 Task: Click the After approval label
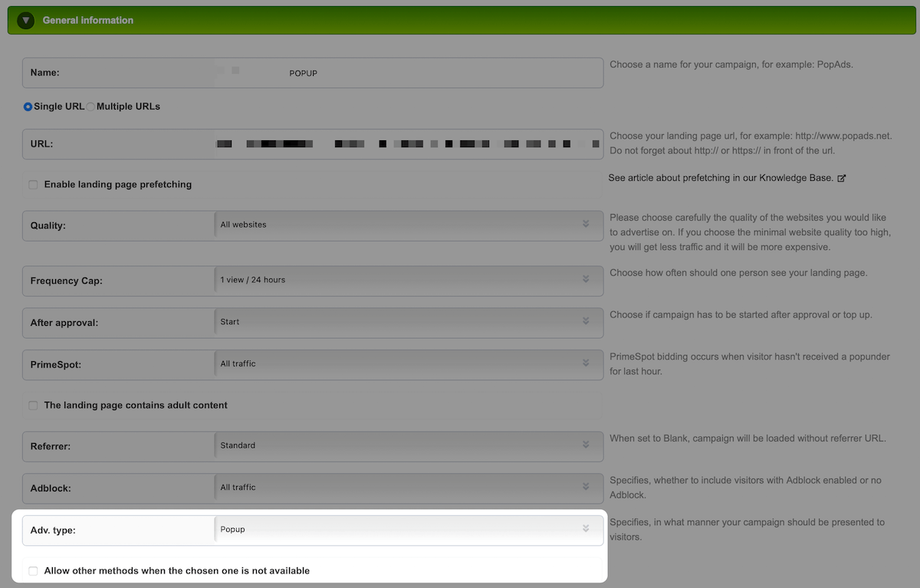64,323
